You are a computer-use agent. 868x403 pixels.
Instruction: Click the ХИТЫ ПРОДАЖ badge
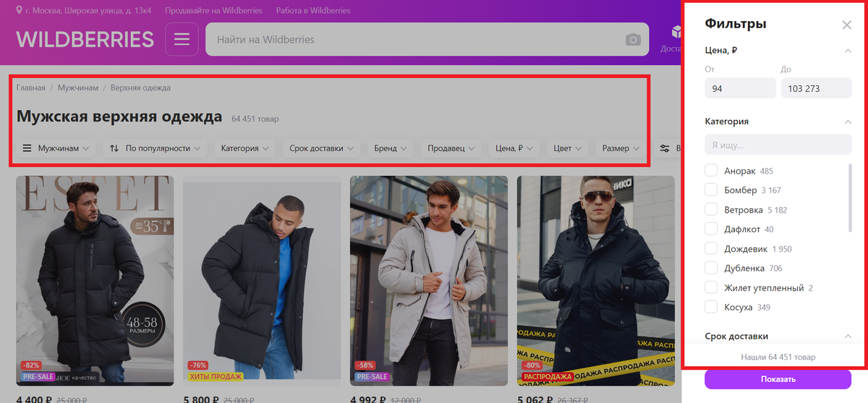tap(216, 376)
